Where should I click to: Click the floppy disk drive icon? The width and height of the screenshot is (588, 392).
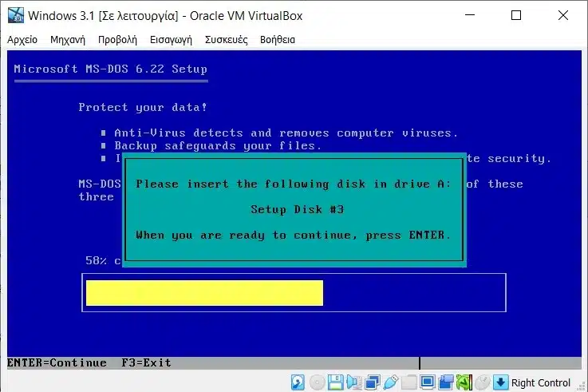(335, 382)
